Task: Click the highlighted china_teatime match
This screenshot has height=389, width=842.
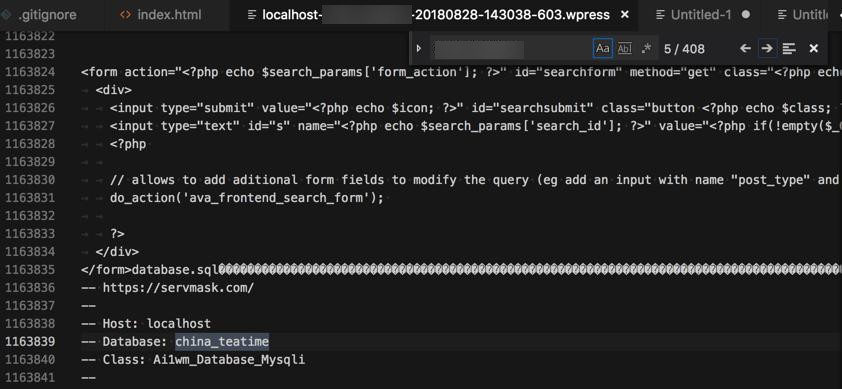Action: (222, 341)
